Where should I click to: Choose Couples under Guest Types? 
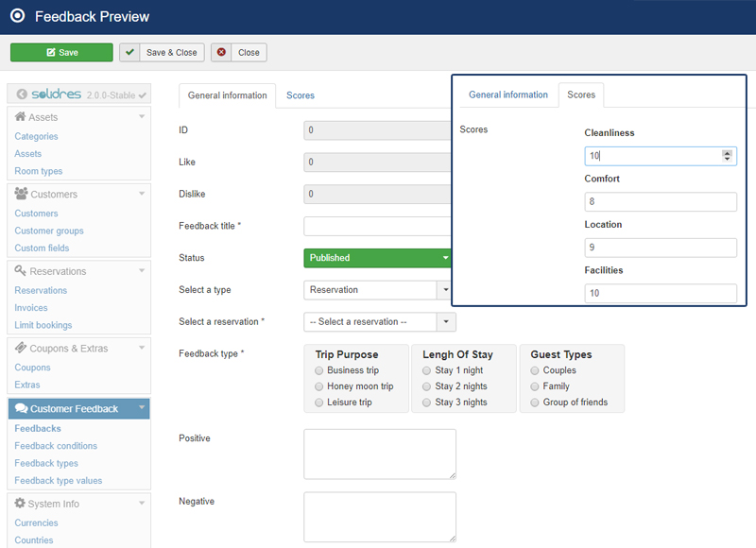pyautogui.click(x=536, y=369)
